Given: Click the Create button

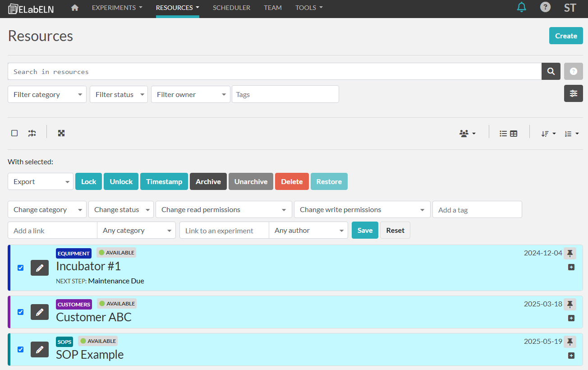Looking at the screenshot, I should 565,36.
